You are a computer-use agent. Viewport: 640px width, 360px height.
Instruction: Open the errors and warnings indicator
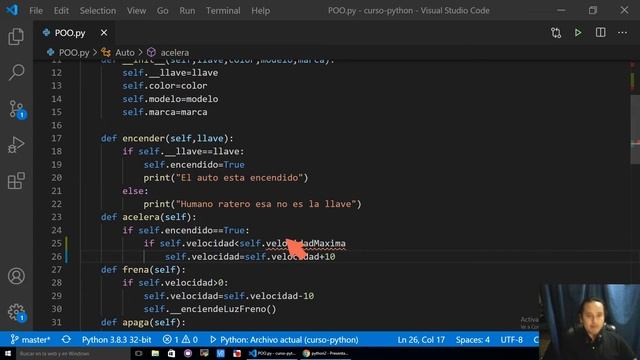(x=180, y=340)
